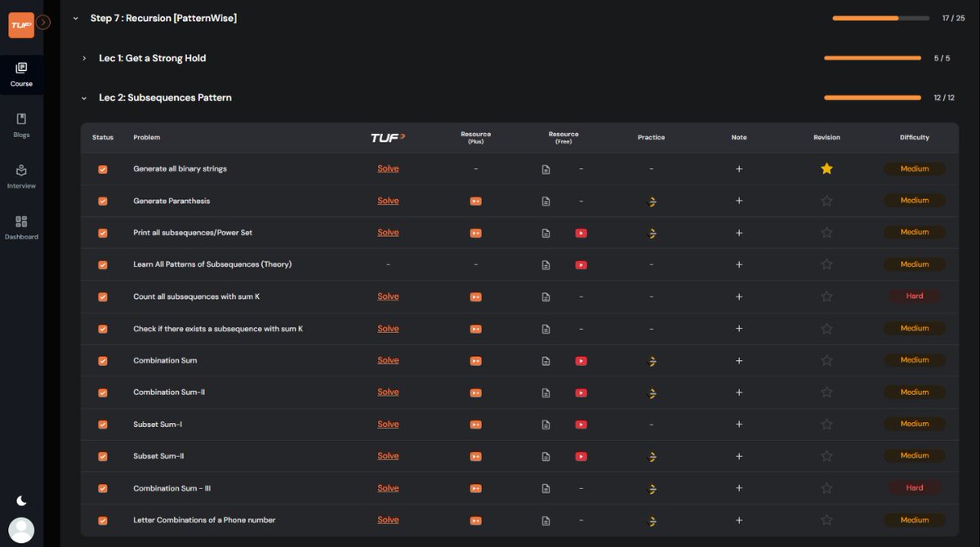
Task: Add note for Count all subsequences with sum K
Action: point(739,296)
